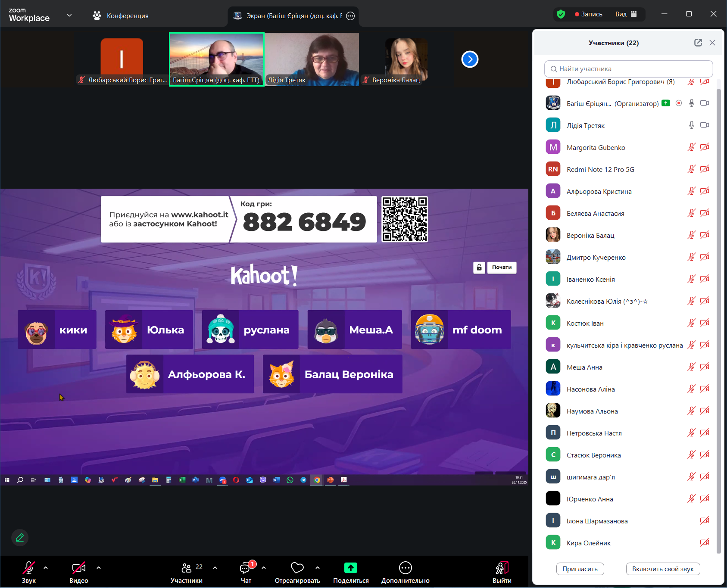Click Margorita Gubenko's muted mic icon
Image resolution: width=727 pixels, height=588 pixels.
692,147
